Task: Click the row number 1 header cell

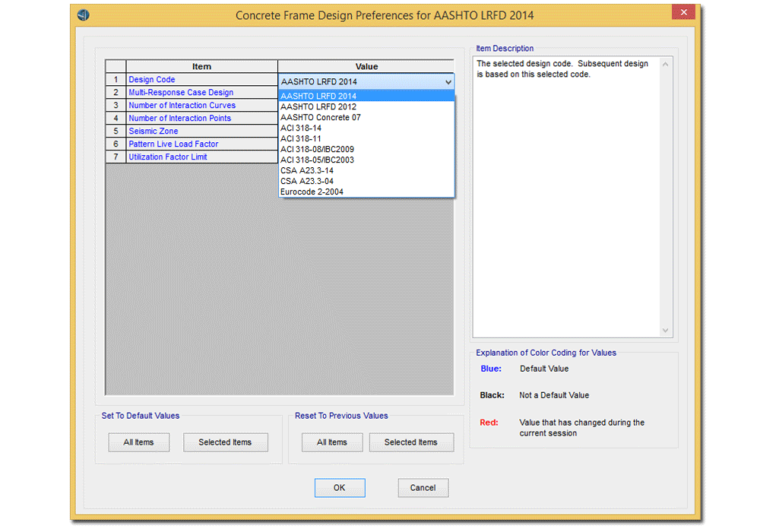Action: pos(116,80)
